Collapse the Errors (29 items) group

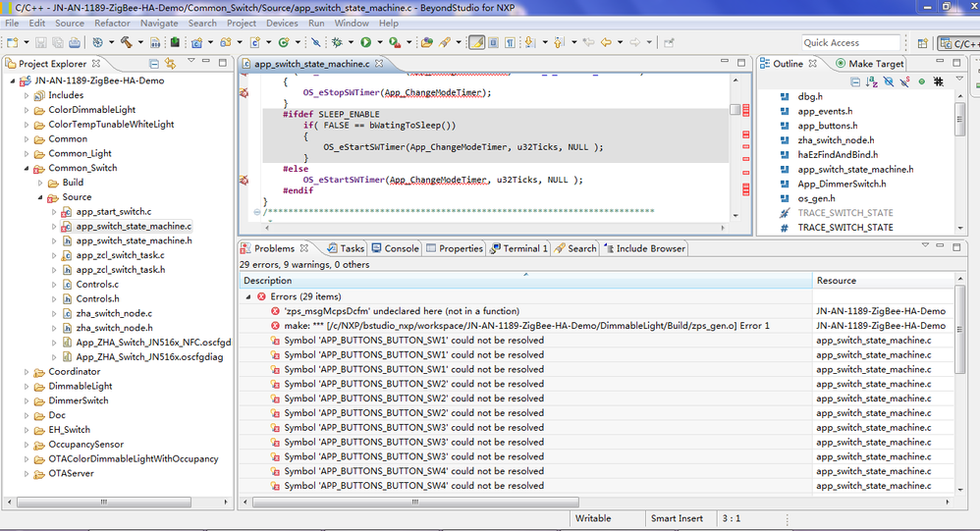248,296
